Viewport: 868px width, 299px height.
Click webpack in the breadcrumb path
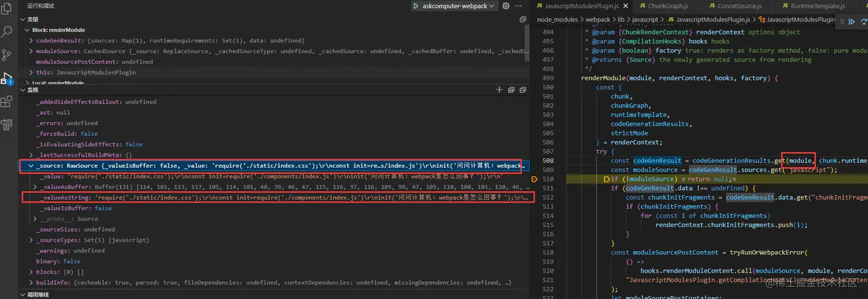598,20
